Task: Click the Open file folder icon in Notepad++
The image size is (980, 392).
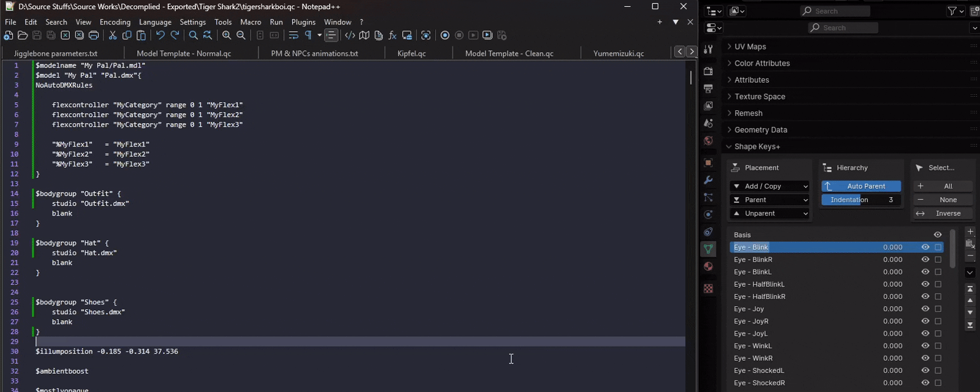Action: tap(23, 36)
